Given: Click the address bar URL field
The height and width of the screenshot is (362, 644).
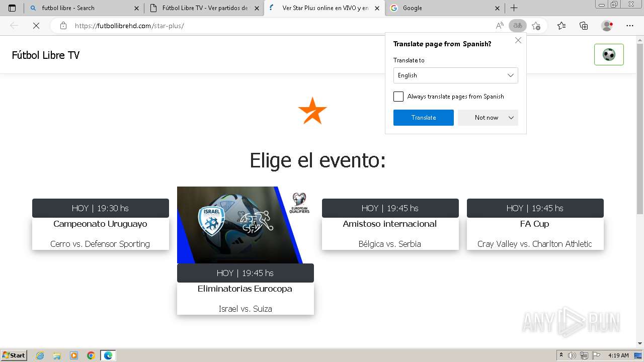Looking at the screenshot, I should point(282,26).
